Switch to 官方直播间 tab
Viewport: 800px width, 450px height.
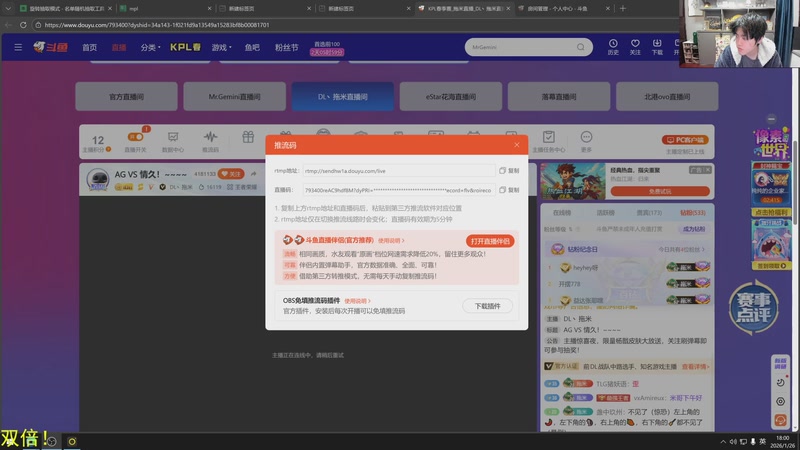127,96
